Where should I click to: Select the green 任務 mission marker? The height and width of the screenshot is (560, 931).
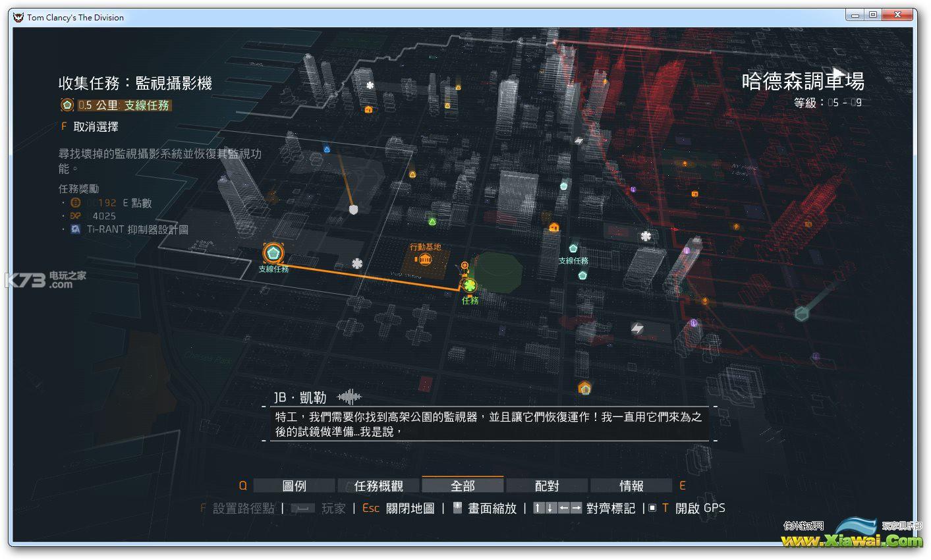coord(469,286)
